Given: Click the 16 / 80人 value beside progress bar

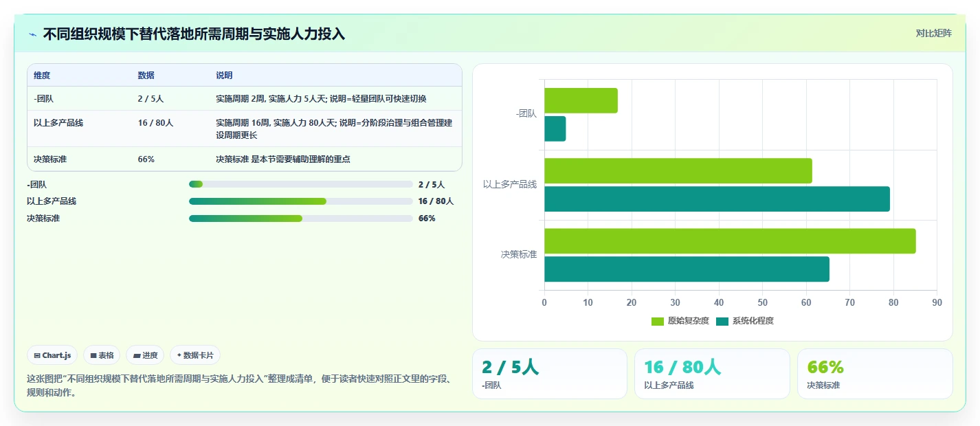Looking at the screenshot, I should (x=436, y=201).
